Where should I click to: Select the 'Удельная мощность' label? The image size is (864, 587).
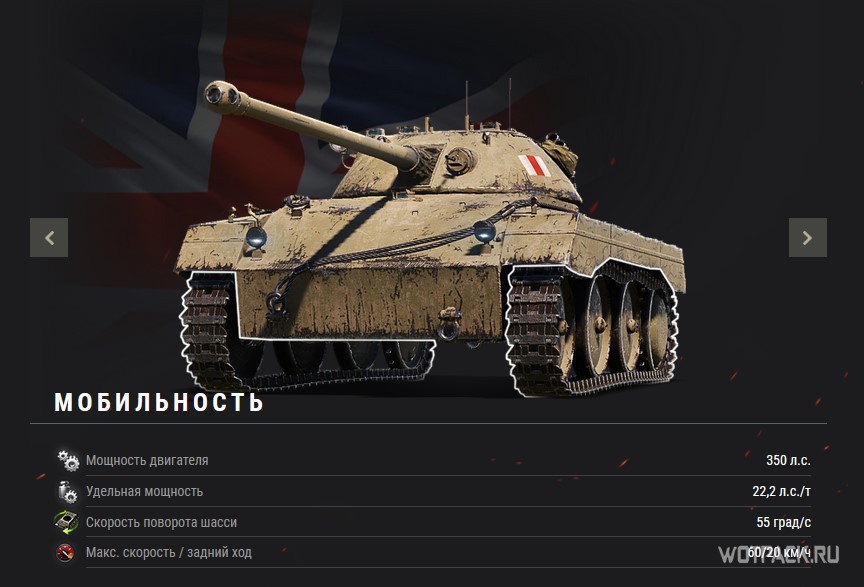click(144, 491)
